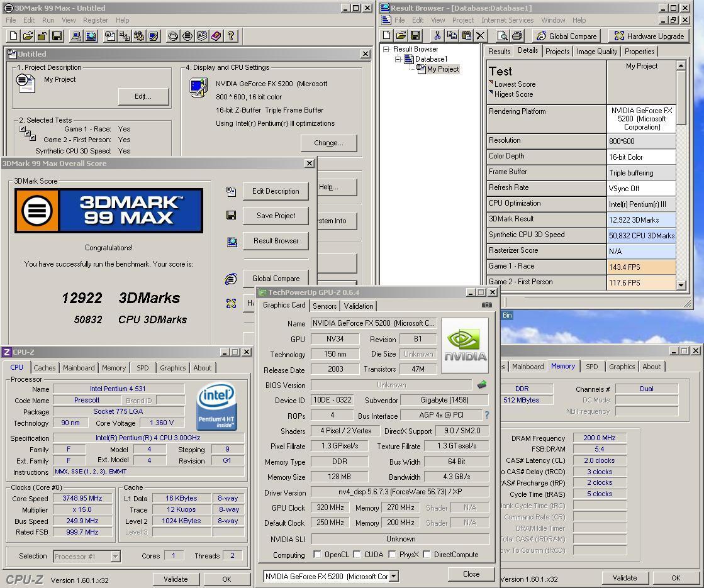This screenshot has width=704, height=588.
Task: Click purple help book icon in 3DMark toolbar
Action: pyautogui.click(x=216, y=36)
